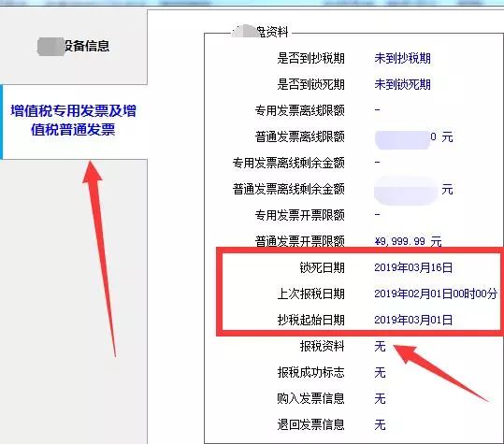Click the 2019年02月01日00时00分 value
Screen dimensions: 504x444
(436, 294)
